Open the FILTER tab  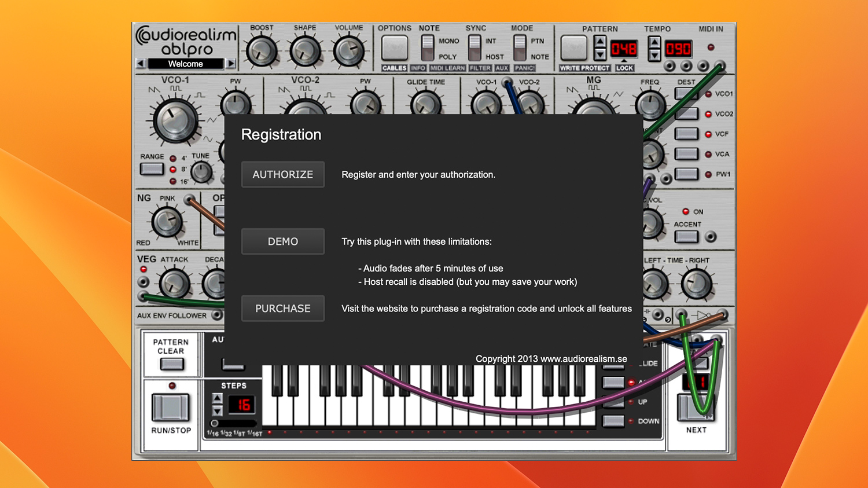click(480, 68)
